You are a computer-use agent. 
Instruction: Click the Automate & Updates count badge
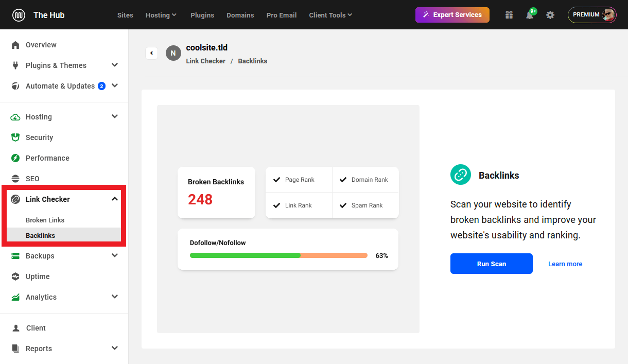[101, 86]
